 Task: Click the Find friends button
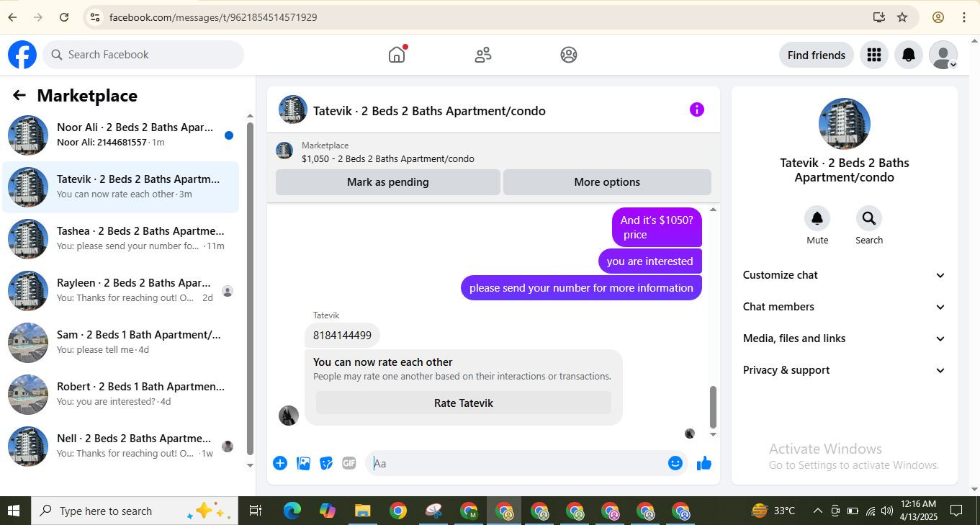(x=817, y=55)
